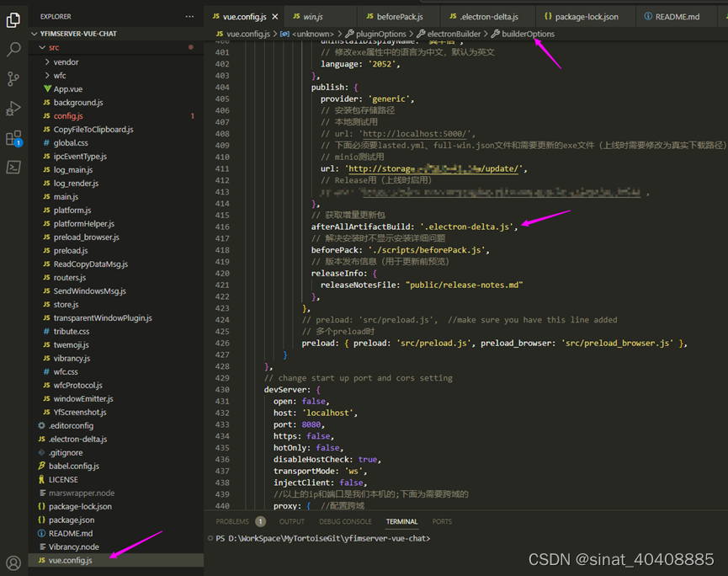Switch to the PORTS panel tab
This screenshot has height=576, width=728.
coord(441,521)
